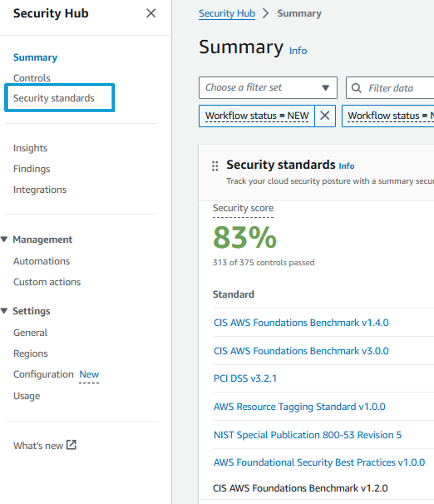The width and height of the screenshot is (434, 504).
Task: Open the Controls page
Action: pos(32,78)
